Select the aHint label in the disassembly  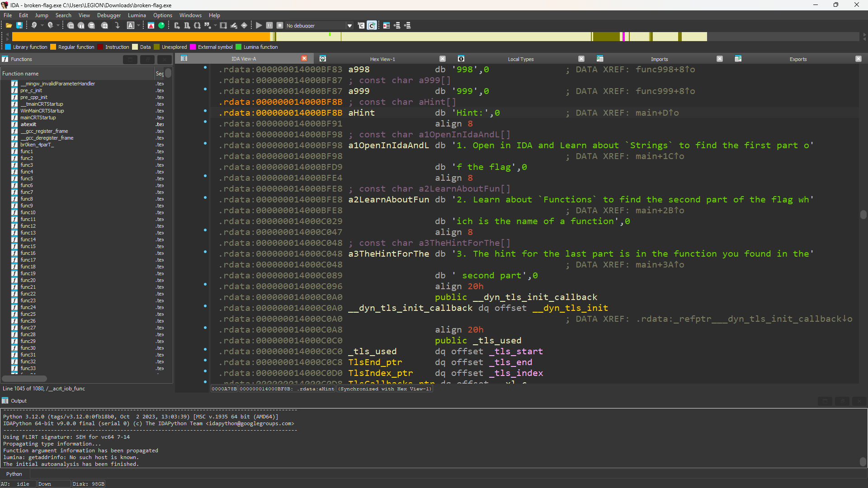[361, 113]
